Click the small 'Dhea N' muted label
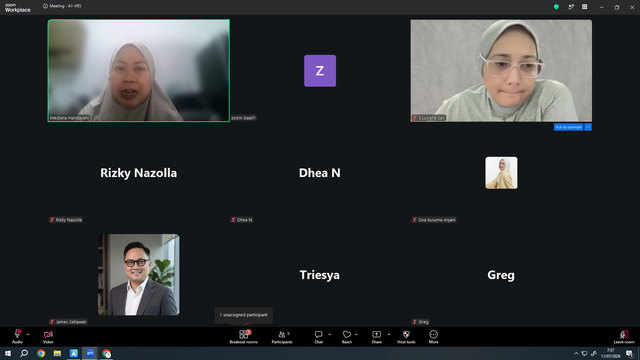This screenshot has width=640, height=360. coord(242,220)
